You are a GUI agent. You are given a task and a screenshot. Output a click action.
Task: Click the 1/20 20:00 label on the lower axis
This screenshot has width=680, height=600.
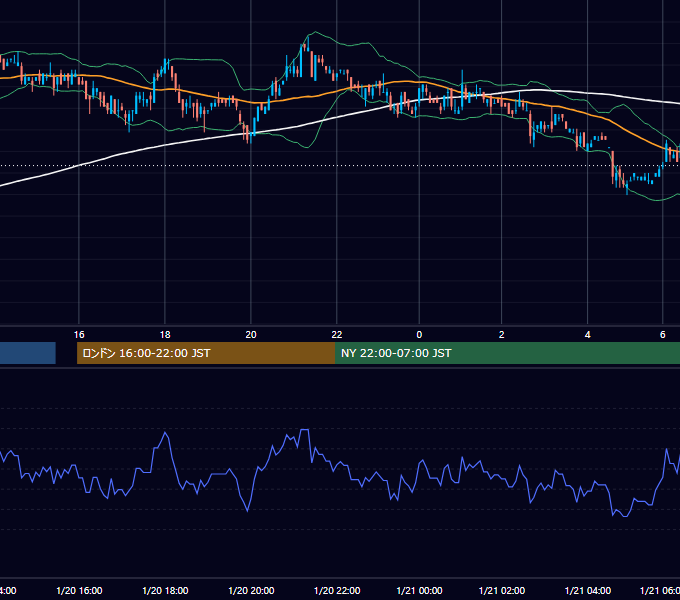(251, 590)
